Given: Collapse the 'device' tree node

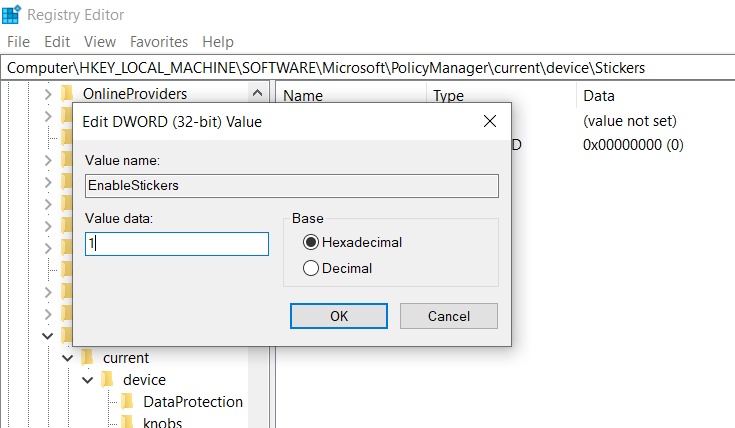Looking at the screenshot, I should 88,380.
